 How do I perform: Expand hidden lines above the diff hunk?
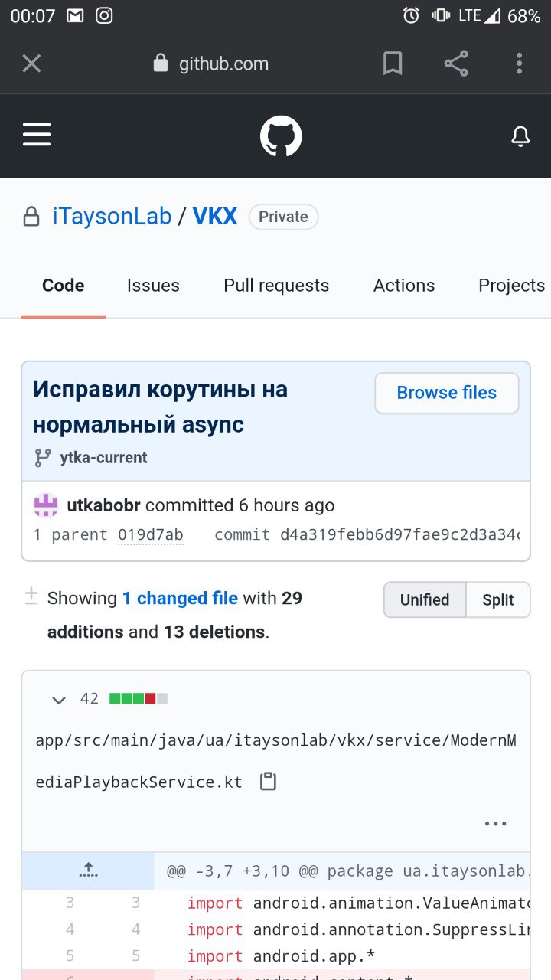pyautogui.click(x=88, y=871)
